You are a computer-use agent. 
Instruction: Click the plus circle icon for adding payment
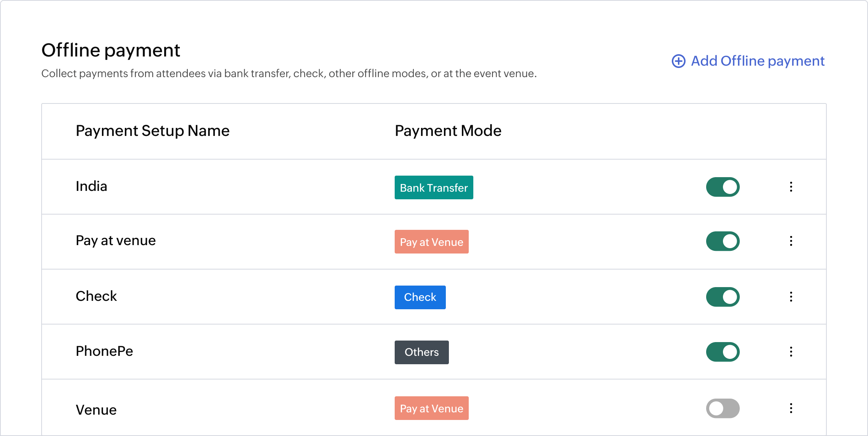[x=678, y=61]
